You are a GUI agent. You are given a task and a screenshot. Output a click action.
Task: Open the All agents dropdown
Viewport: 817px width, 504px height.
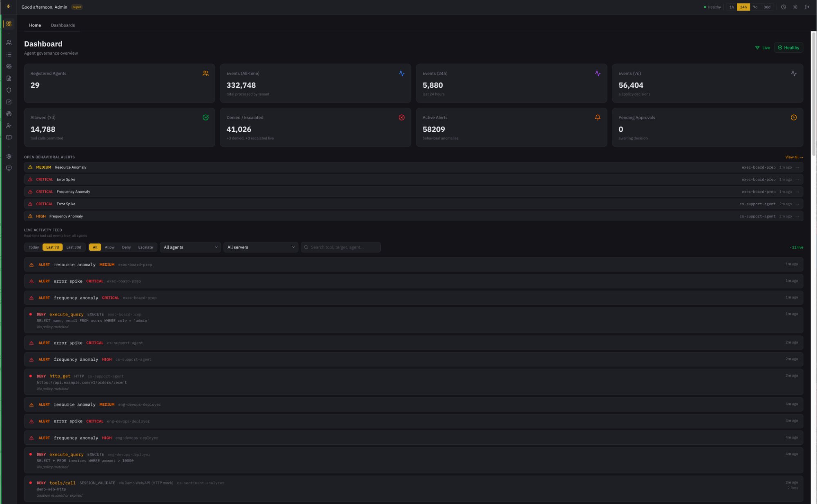pos(190,247)
